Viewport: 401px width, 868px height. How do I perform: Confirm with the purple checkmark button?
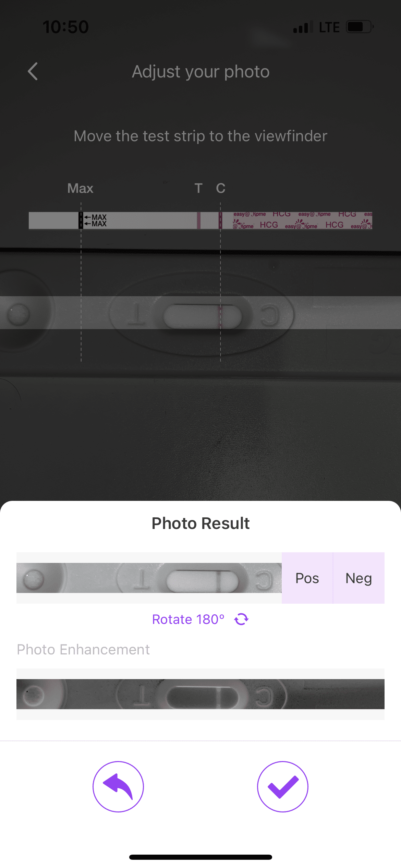click(x=283, y=786)
